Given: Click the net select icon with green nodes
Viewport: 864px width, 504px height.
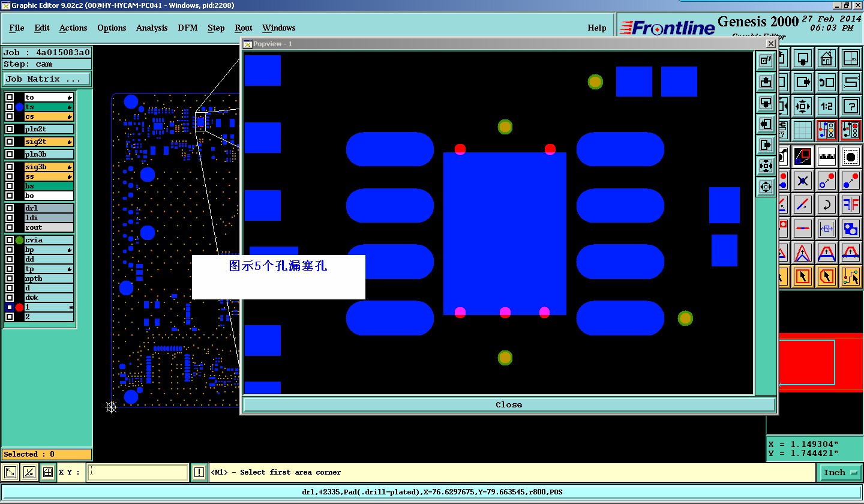Looking at the screenshot, I should coord(850,277).
